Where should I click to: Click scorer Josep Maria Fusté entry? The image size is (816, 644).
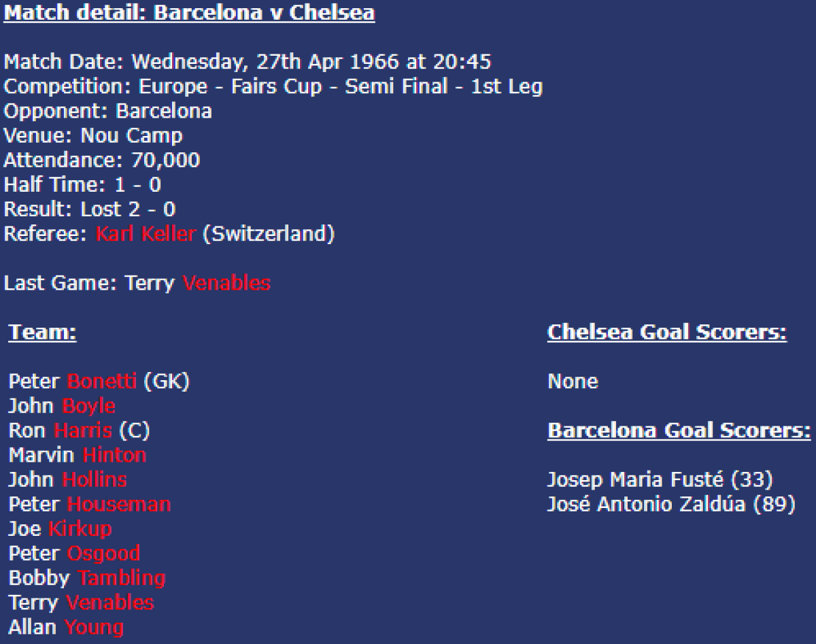(x=660, y=479)
